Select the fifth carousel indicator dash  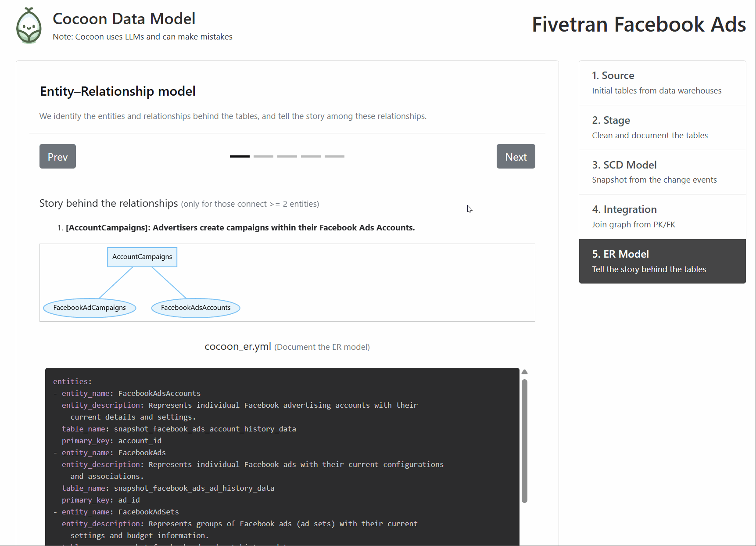(334, 156)
